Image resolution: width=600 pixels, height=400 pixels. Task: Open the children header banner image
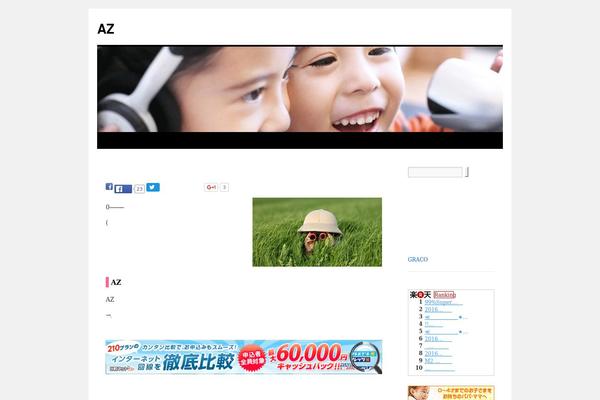point(300,97)
